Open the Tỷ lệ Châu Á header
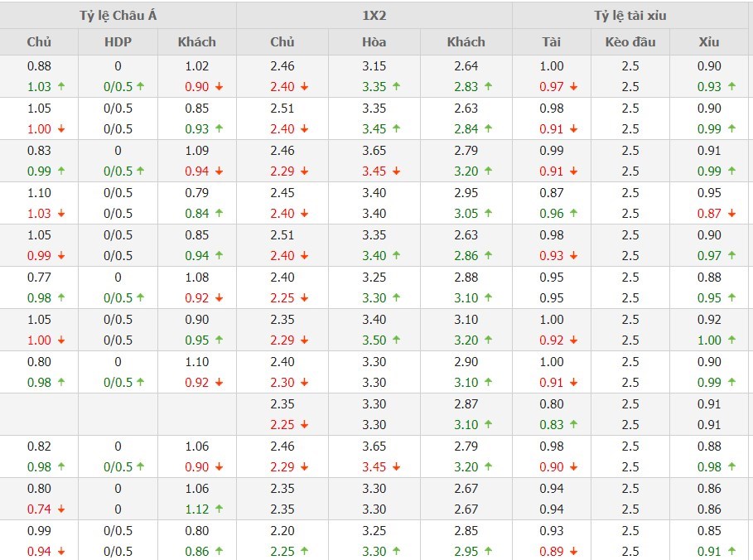 118,15
